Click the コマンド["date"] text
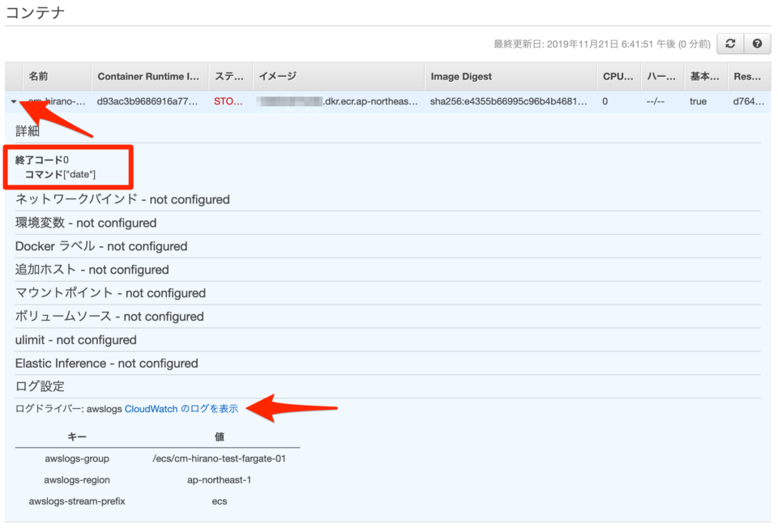778x532 pixels. pos(60,174)
